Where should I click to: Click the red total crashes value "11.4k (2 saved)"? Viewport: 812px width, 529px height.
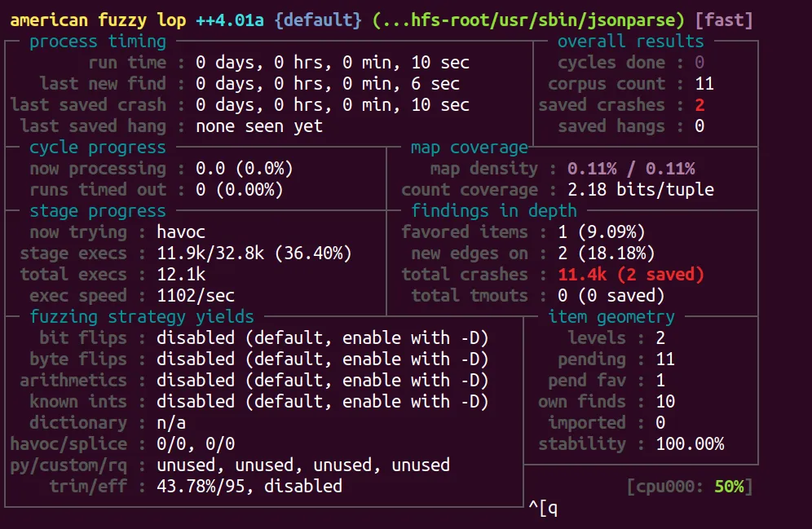[631, 275]
